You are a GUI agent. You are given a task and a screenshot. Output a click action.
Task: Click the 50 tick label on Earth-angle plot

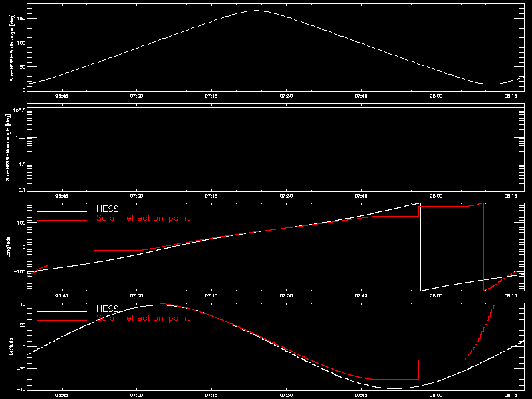coord(23,67)
